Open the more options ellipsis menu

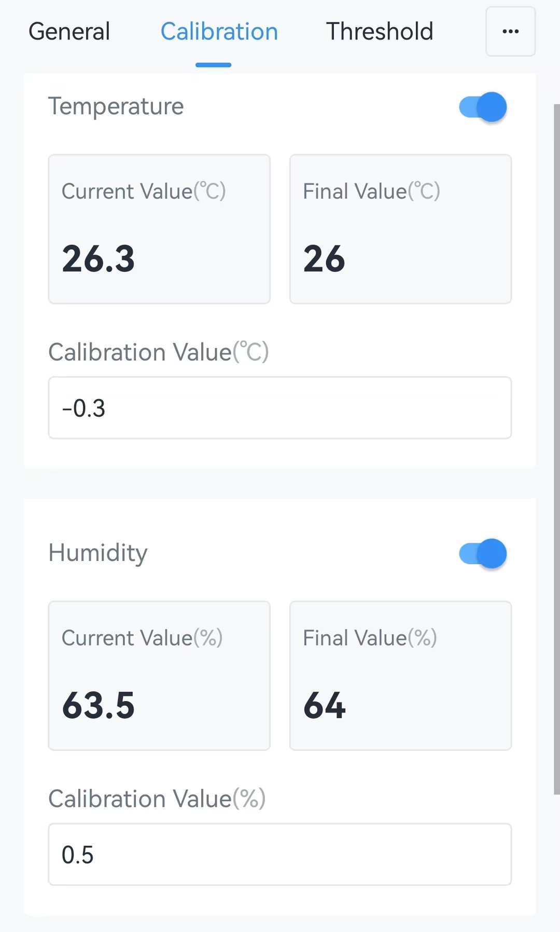click(510, 31)
